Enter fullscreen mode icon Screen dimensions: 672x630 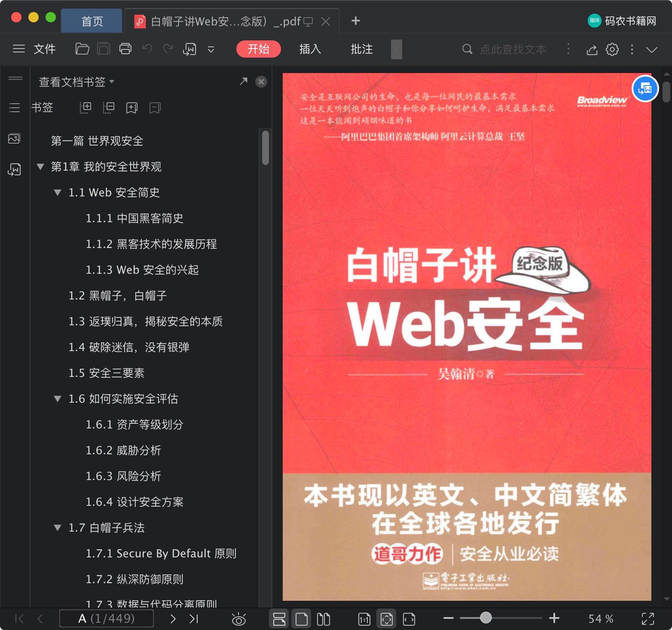point(648,619)
